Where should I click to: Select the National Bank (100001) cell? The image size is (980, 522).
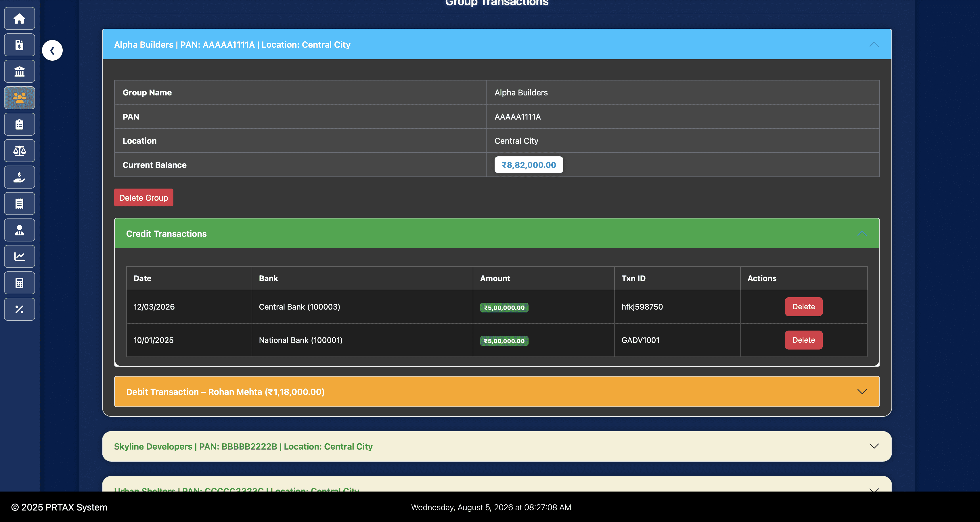[x=362, y=340]
